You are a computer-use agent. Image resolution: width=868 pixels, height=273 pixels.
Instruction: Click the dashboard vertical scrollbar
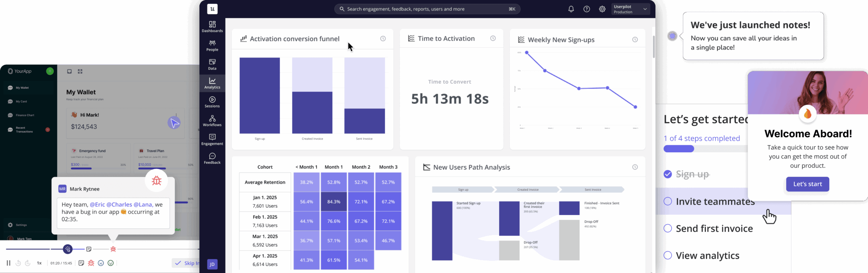[653, 47]
